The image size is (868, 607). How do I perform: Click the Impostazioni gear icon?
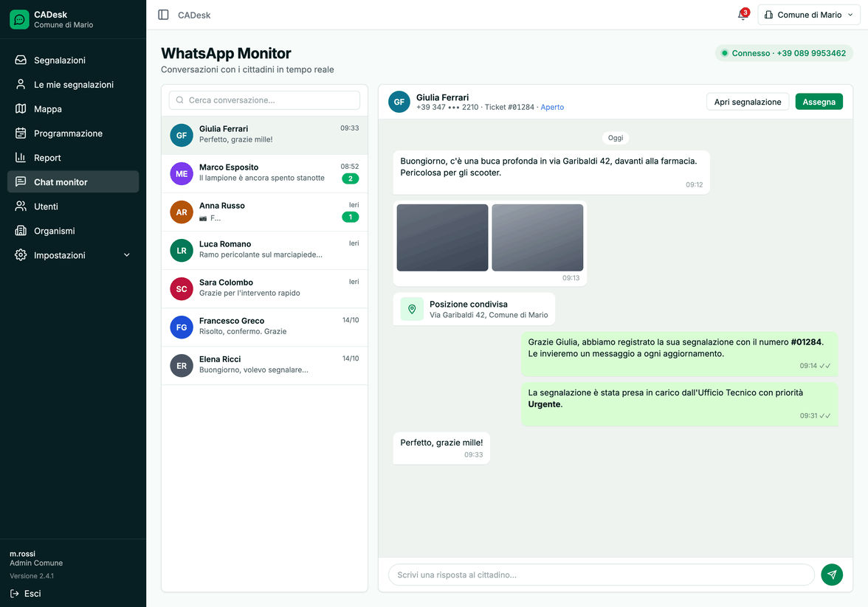pos(21,254)
